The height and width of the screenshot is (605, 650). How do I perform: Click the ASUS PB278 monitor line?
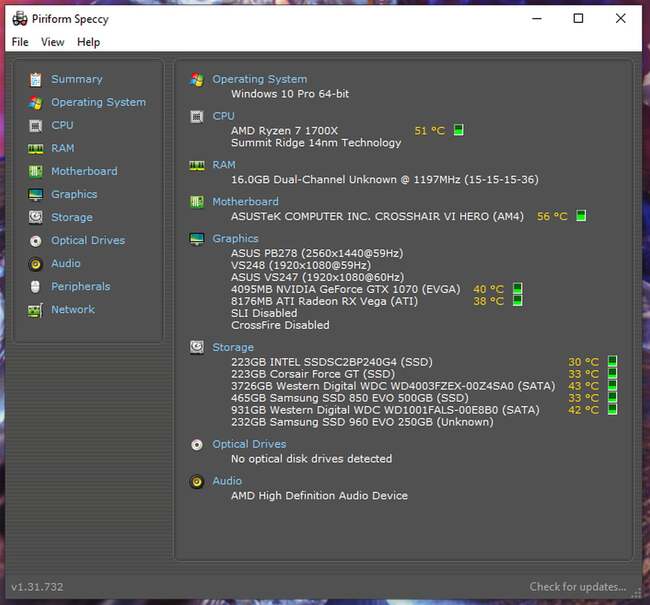pyautogui.click(x=317, y=253)
